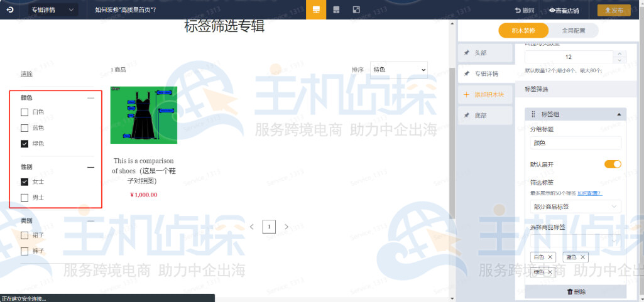Toggle the 默认展开 switch off

[x=613, y=164]
